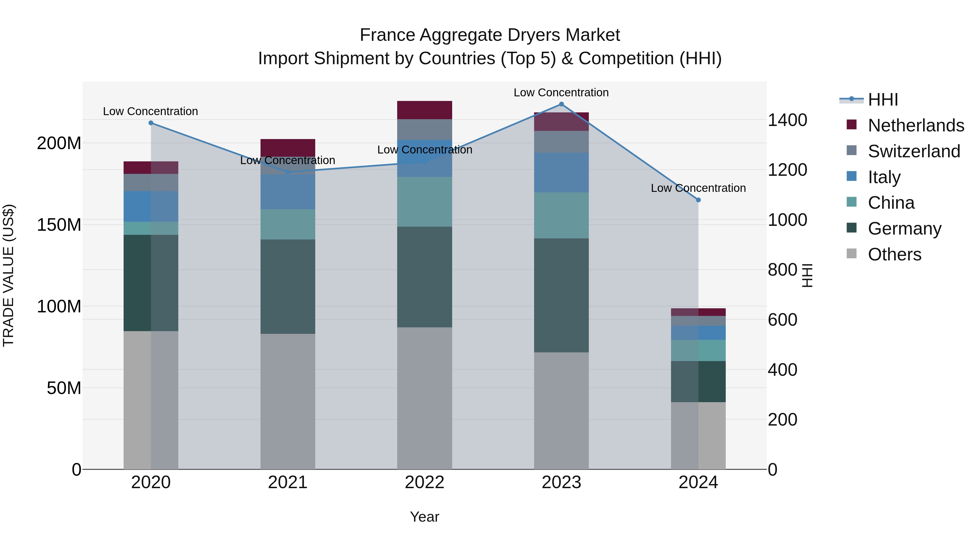This screenshot has height=551, width=980.
Task: Click the 2021 Germany bar segment
Action: [x=288, y=287]
